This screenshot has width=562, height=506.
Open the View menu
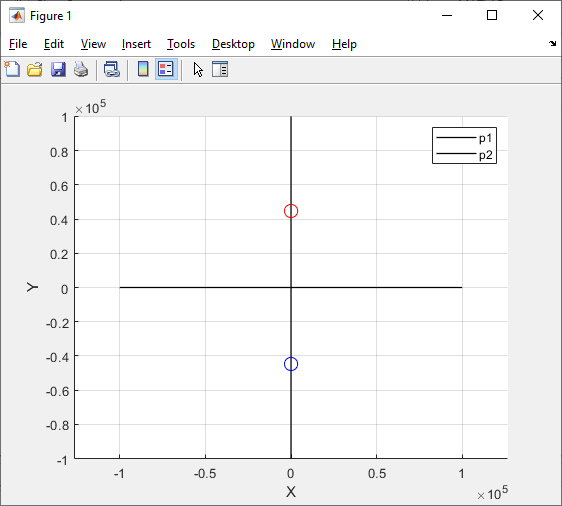click(93, 44)
